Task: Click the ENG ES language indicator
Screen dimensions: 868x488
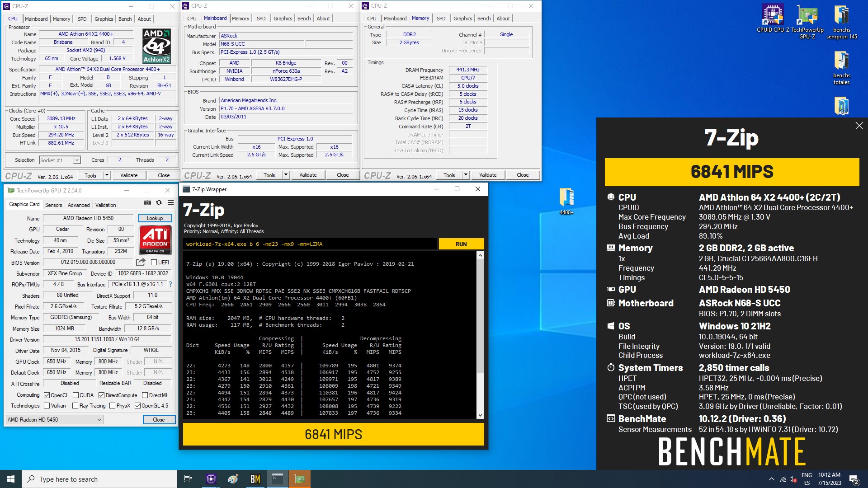Action: pos(807,479)
